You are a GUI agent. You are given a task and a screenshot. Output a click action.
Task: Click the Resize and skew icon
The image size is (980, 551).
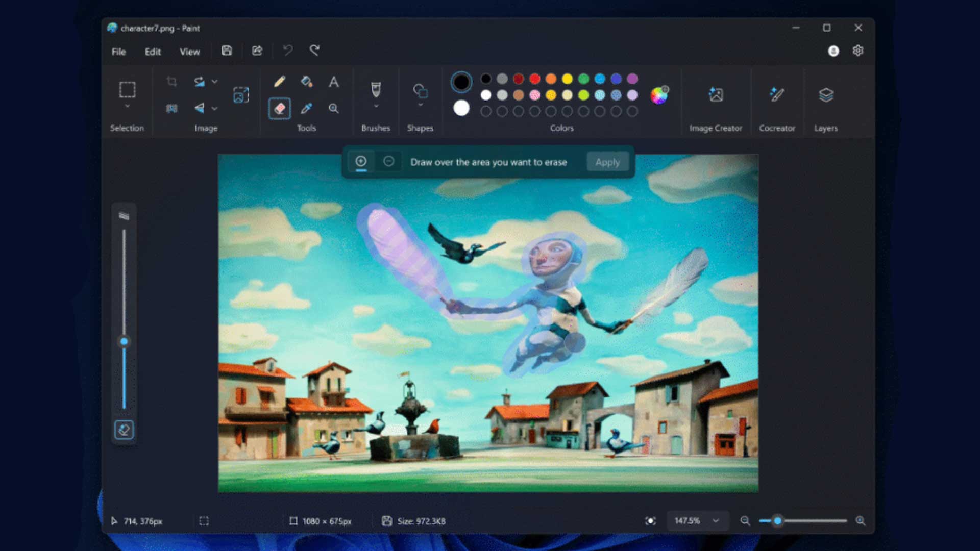pos(241,95)
